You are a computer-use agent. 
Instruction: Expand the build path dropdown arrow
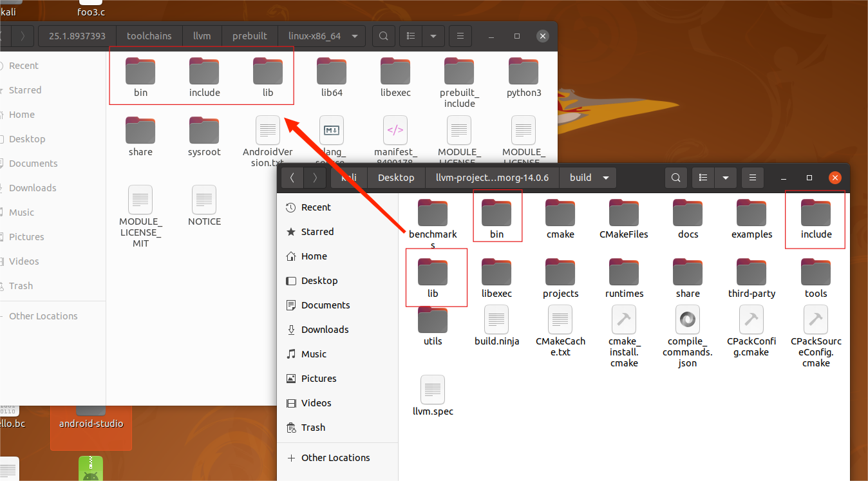click(606, 178)
